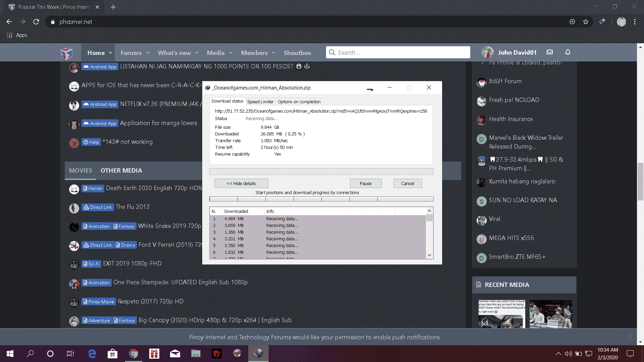Bookmark page with star icon
The image size is (644, 362).
[586, 22]
